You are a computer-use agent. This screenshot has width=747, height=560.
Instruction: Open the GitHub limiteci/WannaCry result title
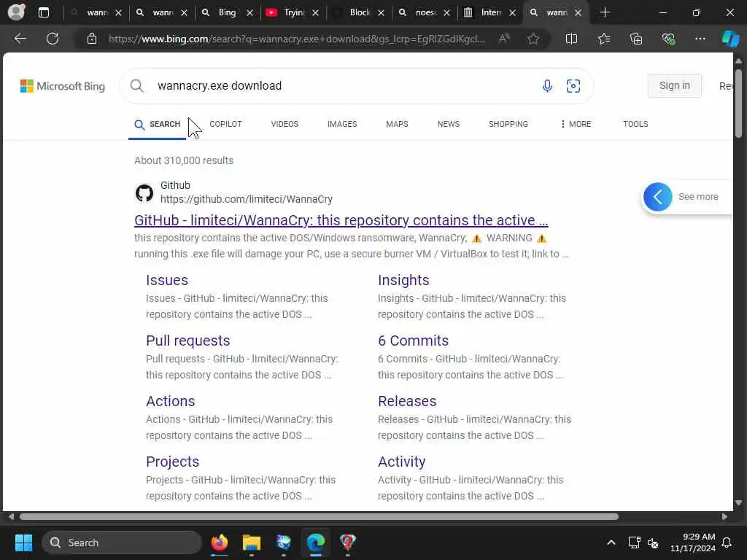pyautogui.click(x=341, y=220)
